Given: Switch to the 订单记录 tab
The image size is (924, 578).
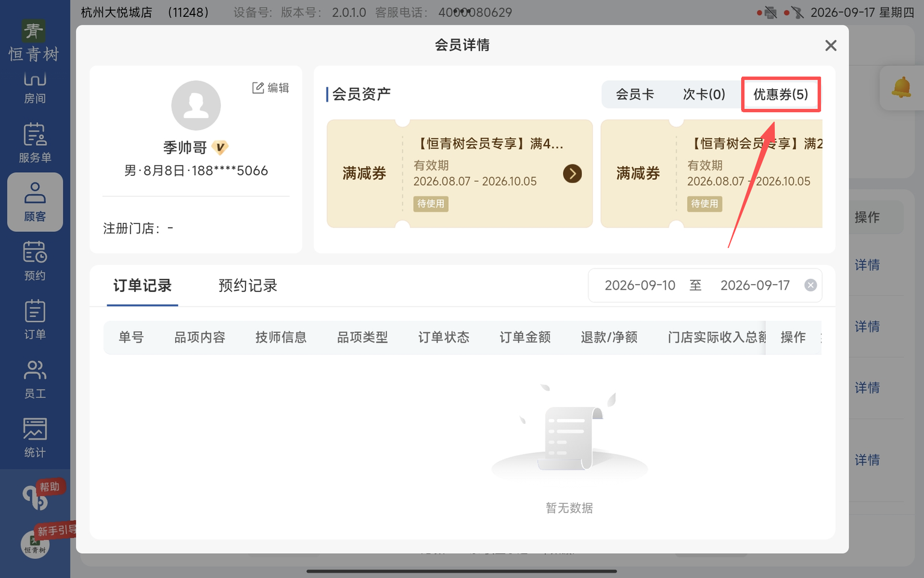Looking at the screenshot, I should (143, 285).
